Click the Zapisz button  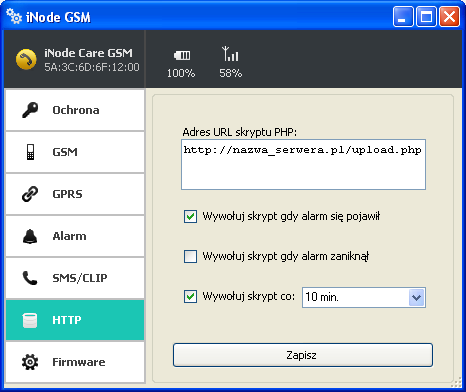click(x=303, y=355)
